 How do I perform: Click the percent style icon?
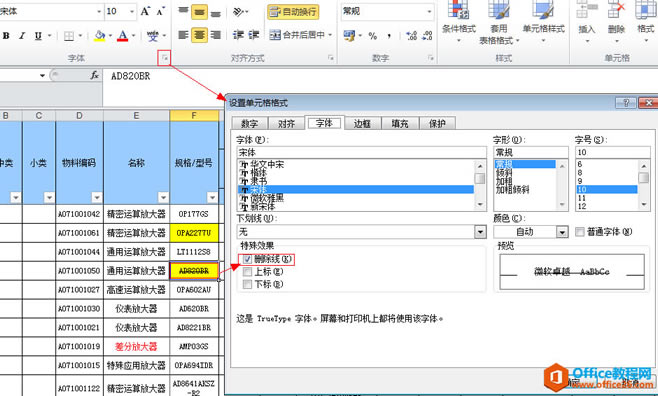point(373,36)
